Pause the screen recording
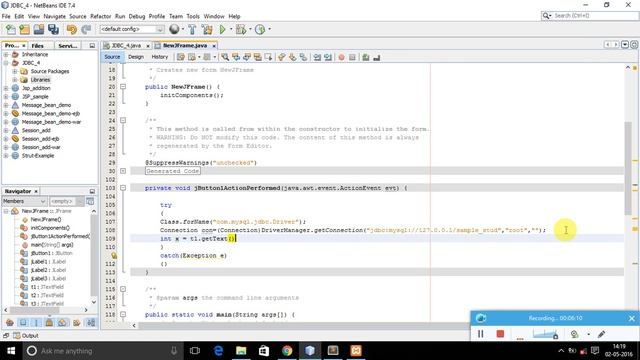Viewport: 640px width, 360px height. click(481, 334)
